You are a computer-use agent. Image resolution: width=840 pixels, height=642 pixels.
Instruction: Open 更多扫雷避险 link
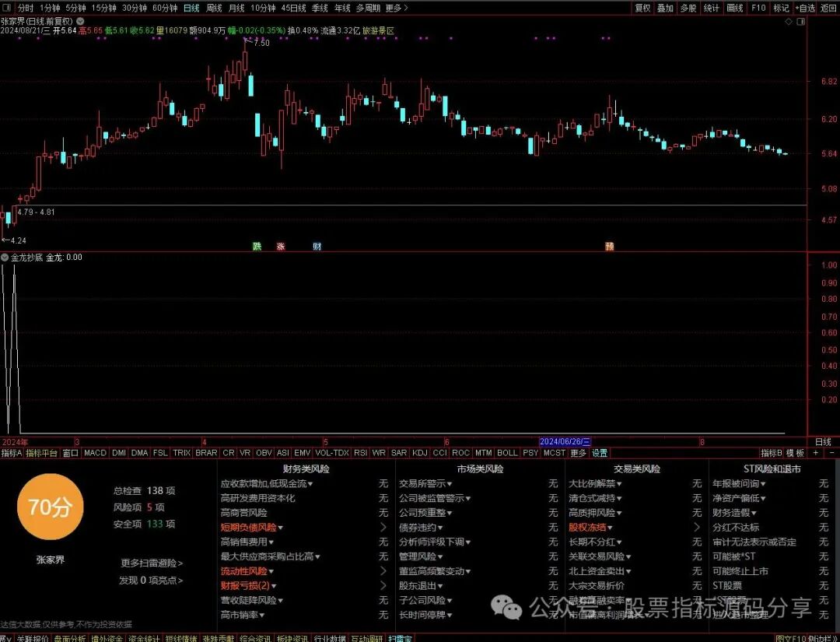point(152,563)
